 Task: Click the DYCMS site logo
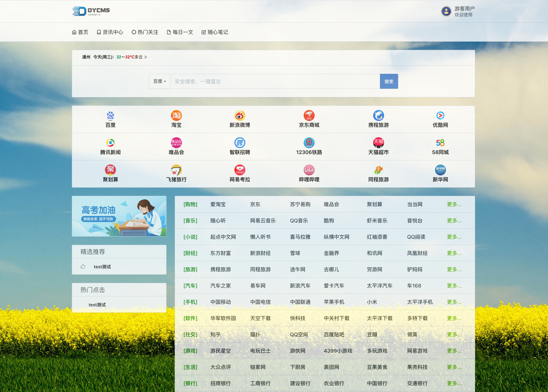tap(91, 11)
